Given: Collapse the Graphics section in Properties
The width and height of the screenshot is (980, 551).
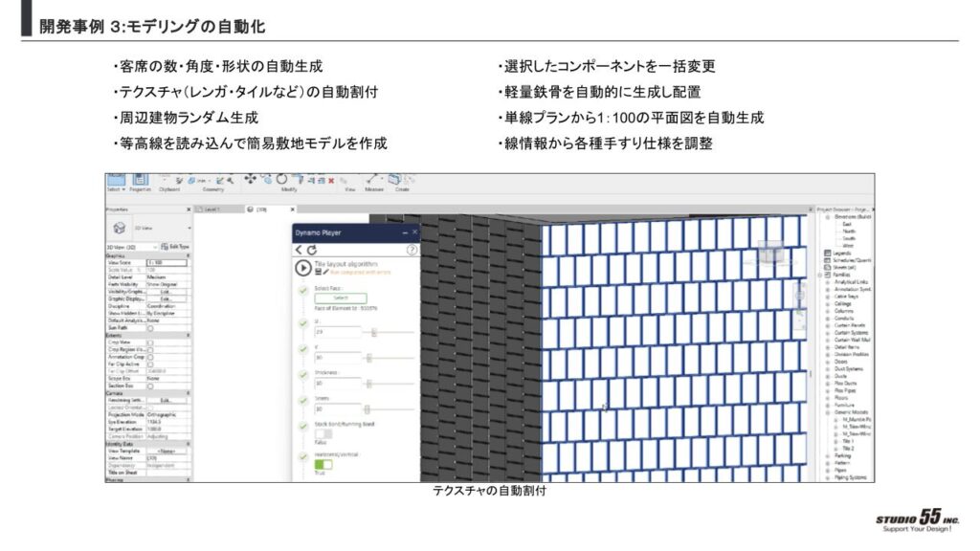Looking at the screenshot, I should tap(189, 256).
